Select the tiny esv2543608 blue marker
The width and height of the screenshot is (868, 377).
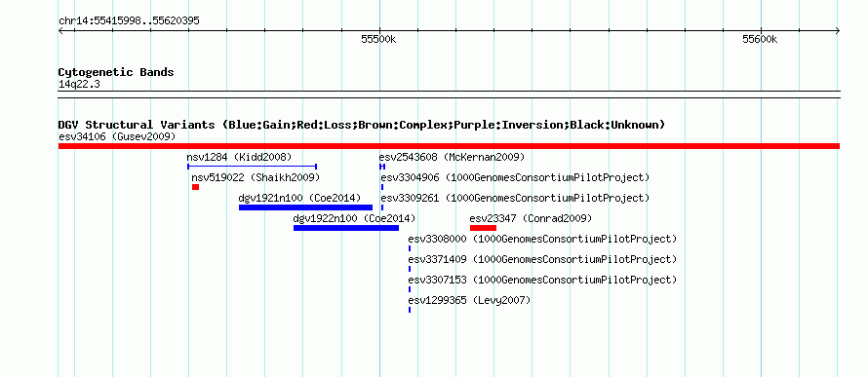tap(382, 166)
